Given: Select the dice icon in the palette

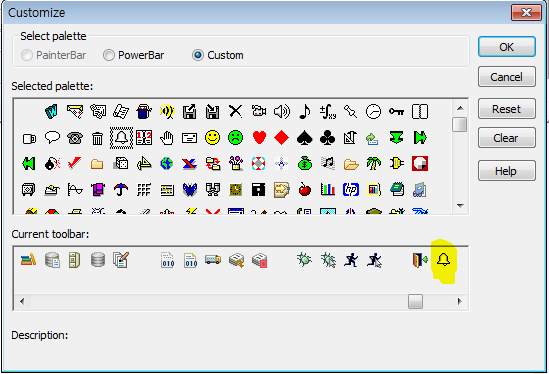Looking at the screenshot, I should [x=121, y=163].
